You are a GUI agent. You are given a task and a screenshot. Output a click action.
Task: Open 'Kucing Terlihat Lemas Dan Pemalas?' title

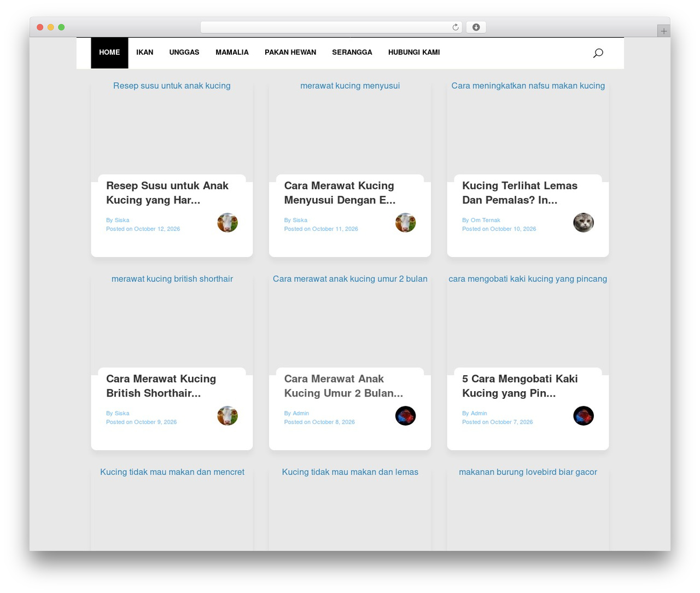[520, 193]
